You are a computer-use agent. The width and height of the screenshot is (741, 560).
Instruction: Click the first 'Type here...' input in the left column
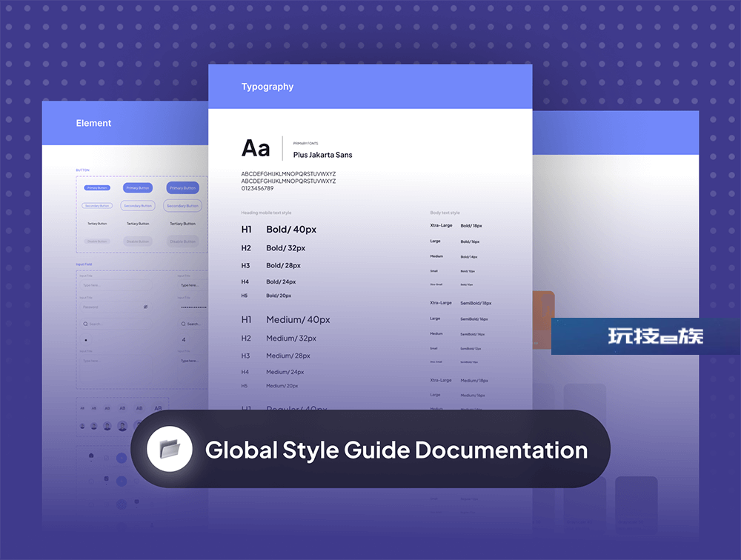pos(116,285)
